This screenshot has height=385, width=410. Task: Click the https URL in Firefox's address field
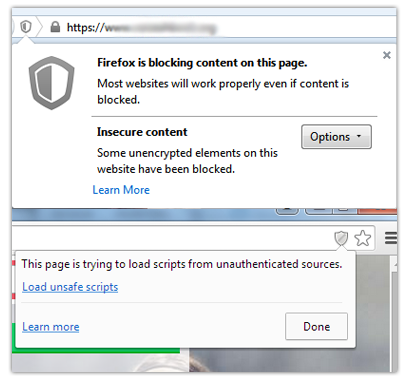(x=141, y=28)
